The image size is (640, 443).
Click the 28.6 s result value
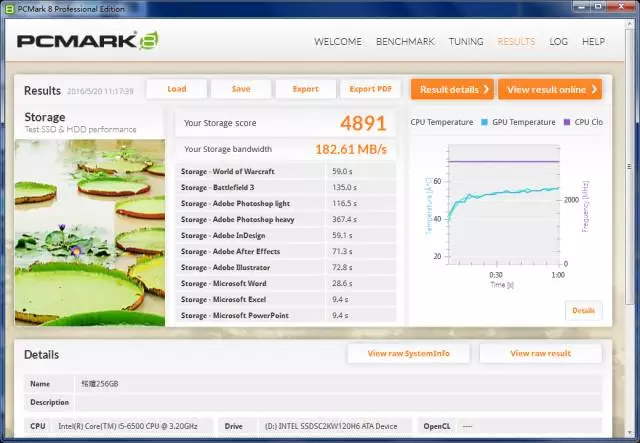(342, 283)
